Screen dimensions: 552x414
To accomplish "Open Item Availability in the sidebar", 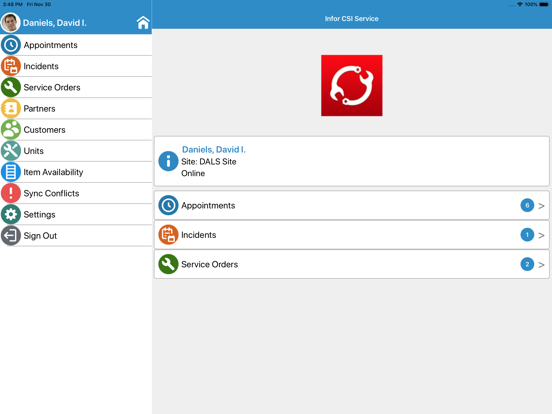I will coord(76,172).
